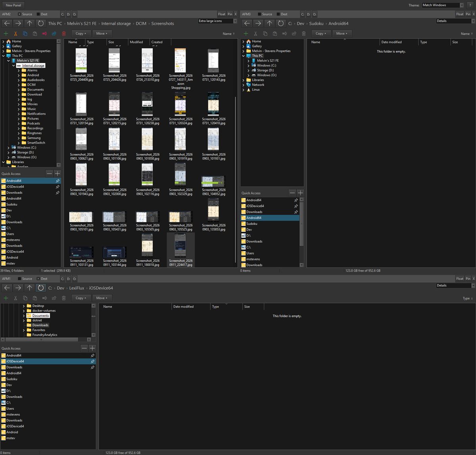Click the minus button in AFM3 Quick Access header
476x455 pixels.
[x=292, y=193]
